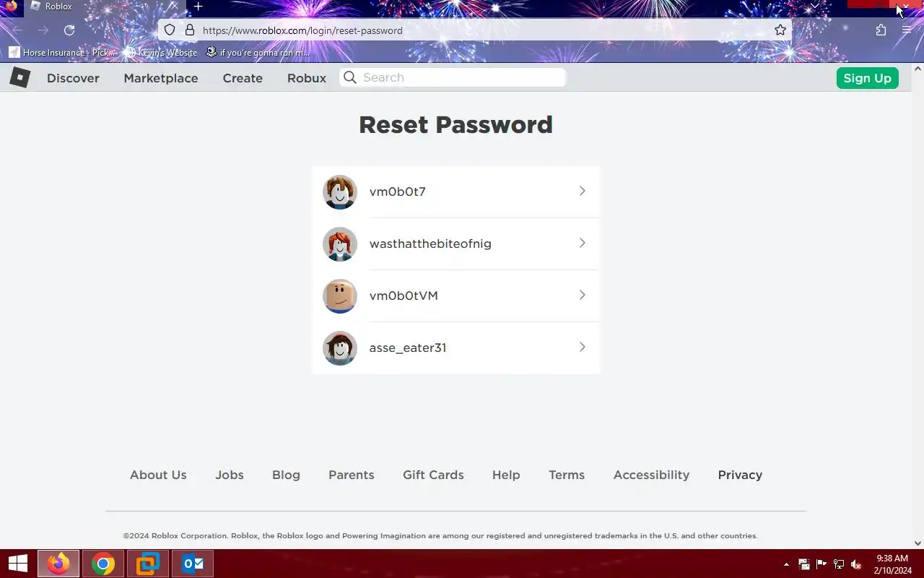Open the Gift Cards footer link

(x=433, y=475)
